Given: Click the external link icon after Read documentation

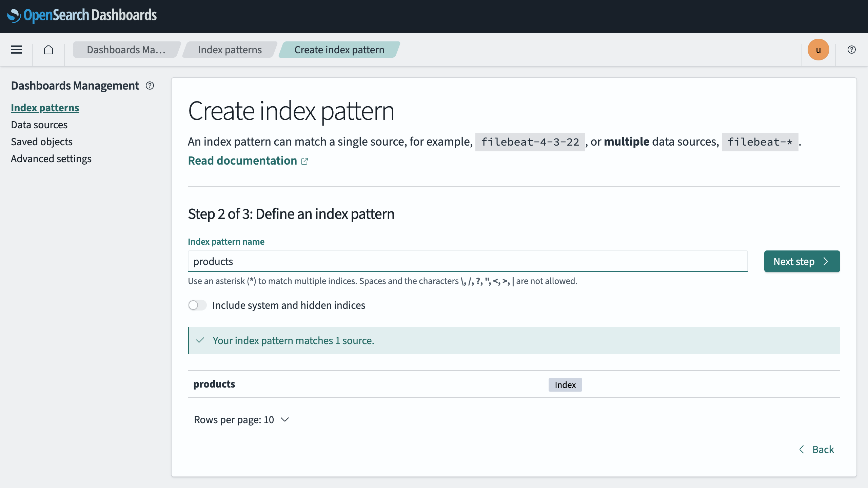Looking at the screenshot, I should point(304,161).
